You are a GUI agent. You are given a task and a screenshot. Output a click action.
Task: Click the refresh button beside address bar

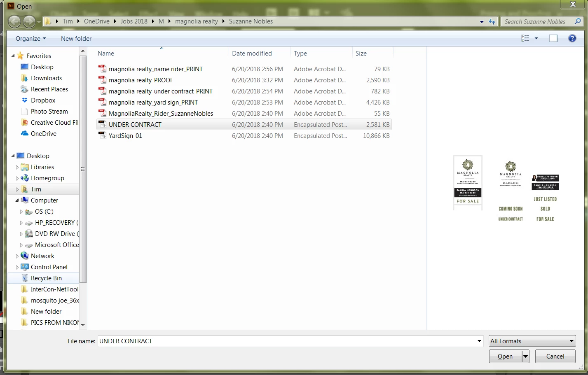(492, 21)
